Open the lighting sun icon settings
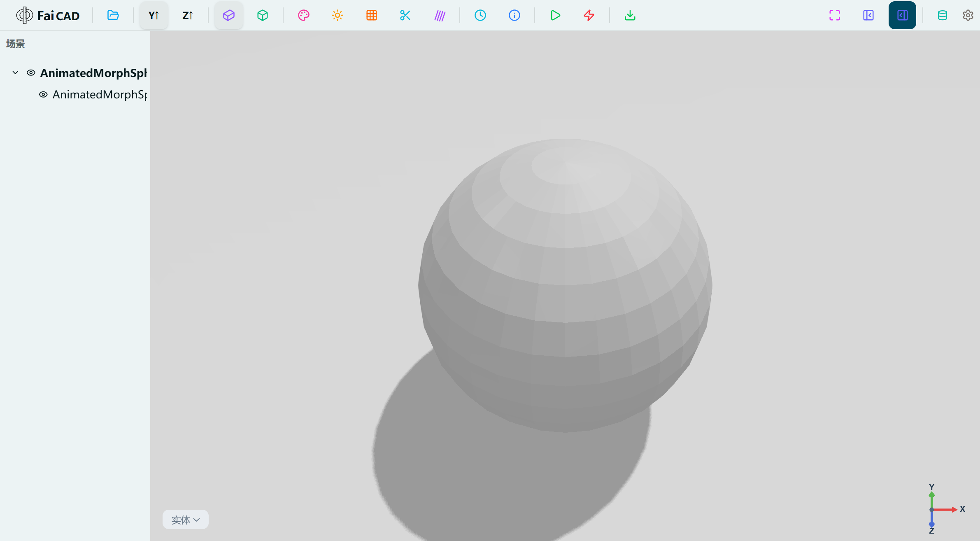Screen dimensions: 980x541 tap(338, 15)
